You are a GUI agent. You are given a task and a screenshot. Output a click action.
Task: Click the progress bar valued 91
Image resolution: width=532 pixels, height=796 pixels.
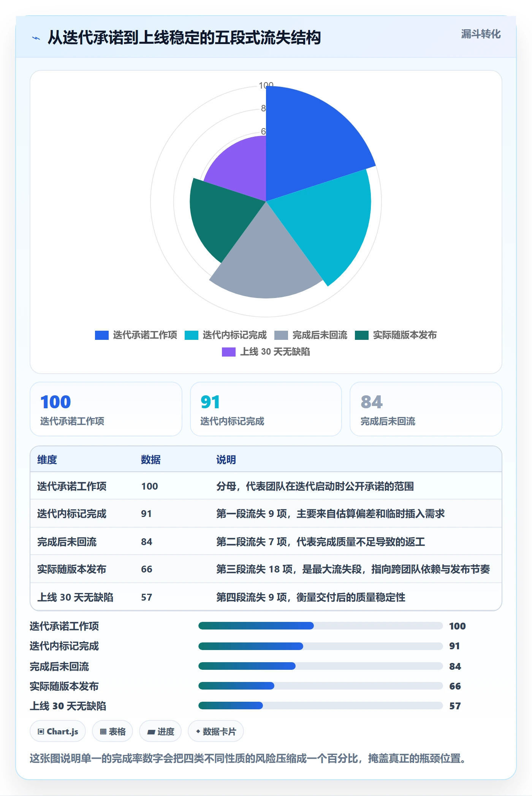pyautogui.click(x=321, y=646)
